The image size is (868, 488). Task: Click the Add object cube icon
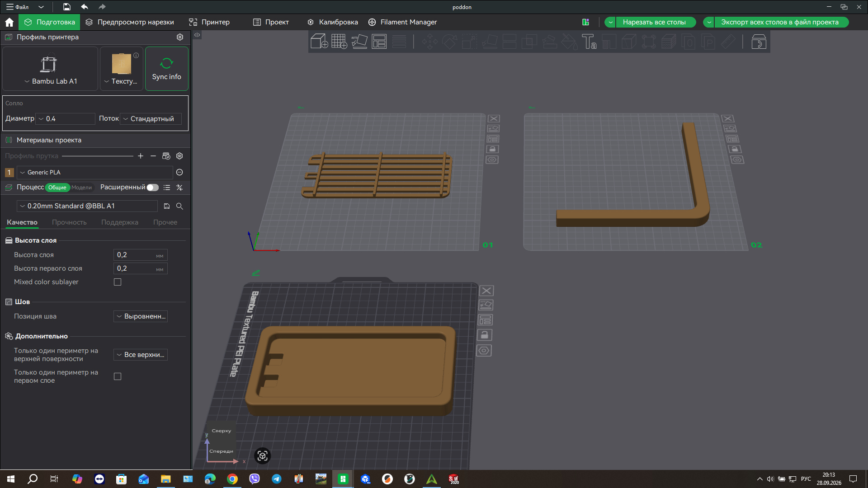point(319,42)
